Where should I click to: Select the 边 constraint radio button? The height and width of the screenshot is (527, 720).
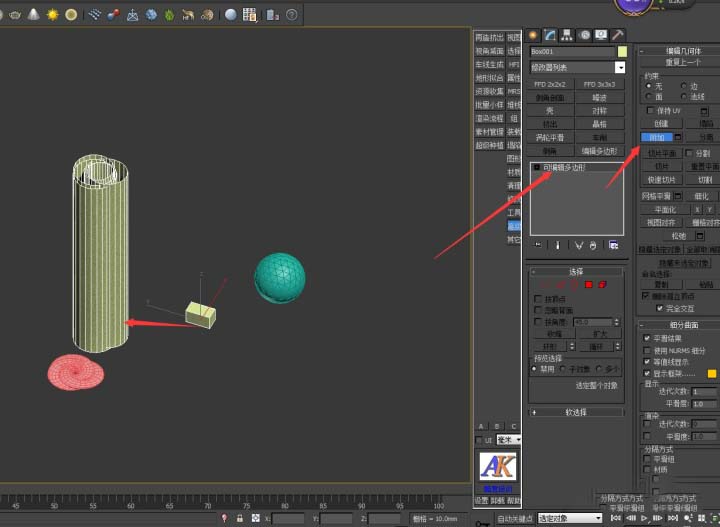coord(683,86)
